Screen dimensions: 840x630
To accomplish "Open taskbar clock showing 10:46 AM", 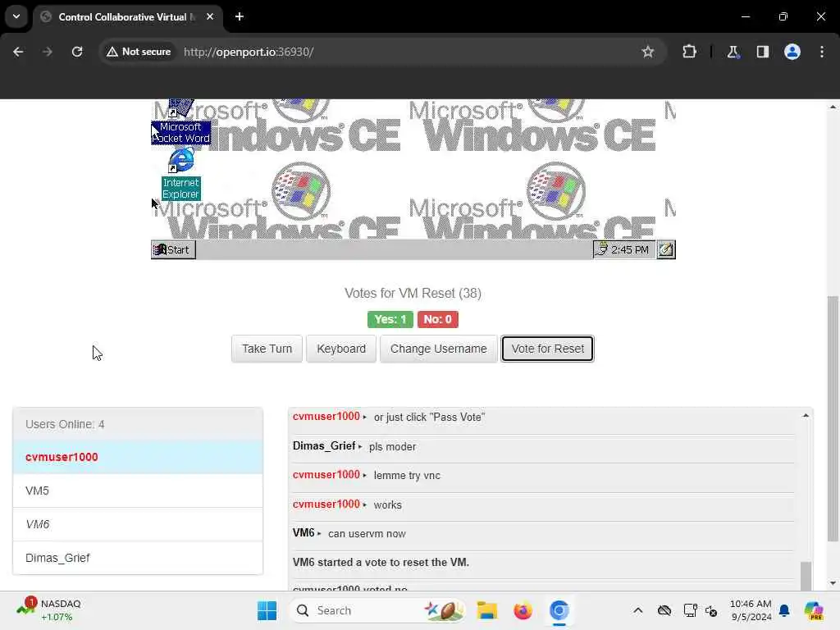I will point(751,610).
